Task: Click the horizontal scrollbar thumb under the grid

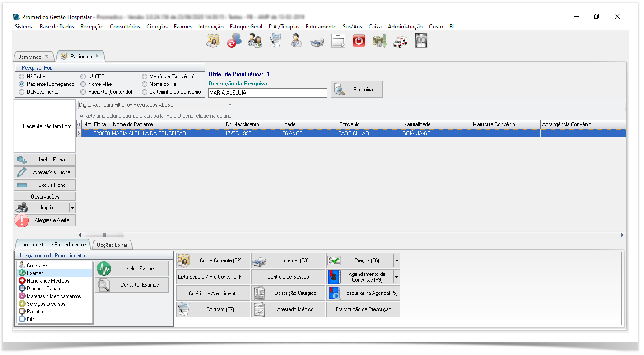Action: [104, 235]
